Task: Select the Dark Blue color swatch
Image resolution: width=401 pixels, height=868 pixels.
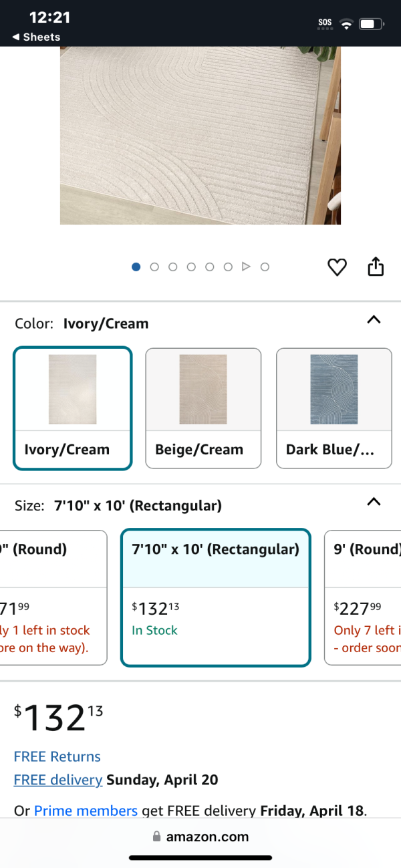Action: [x=334, y=408]
